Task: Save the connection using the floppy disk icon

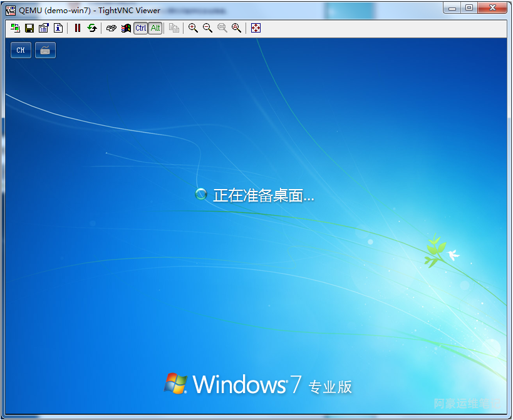Action: [29, 28]
